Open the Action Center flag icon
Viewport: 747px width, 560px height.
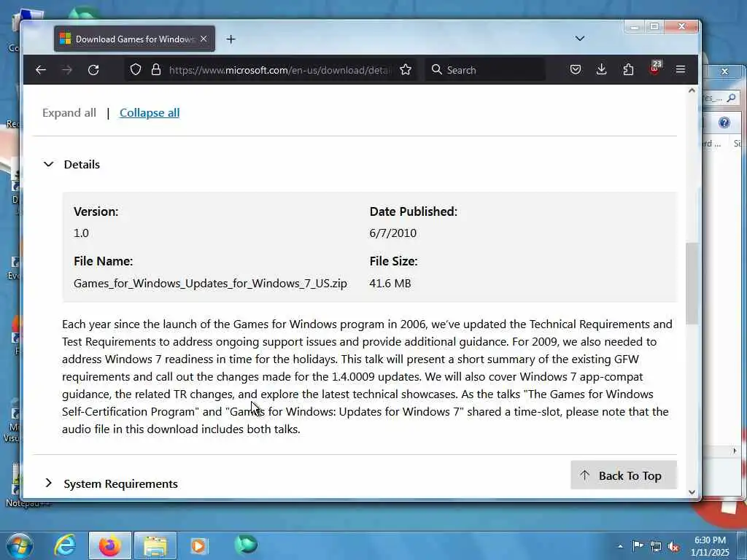[638, 545]
